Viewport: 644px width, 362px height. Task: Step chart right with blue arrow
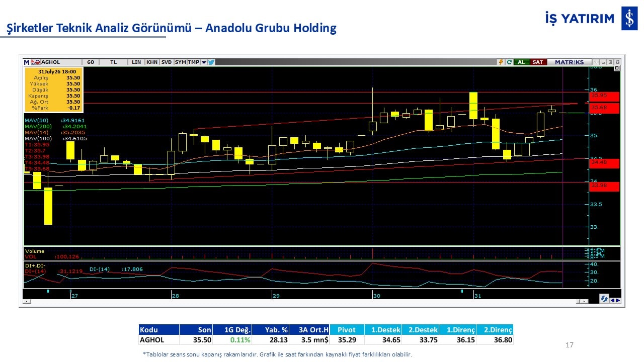[x=618, y=301]
